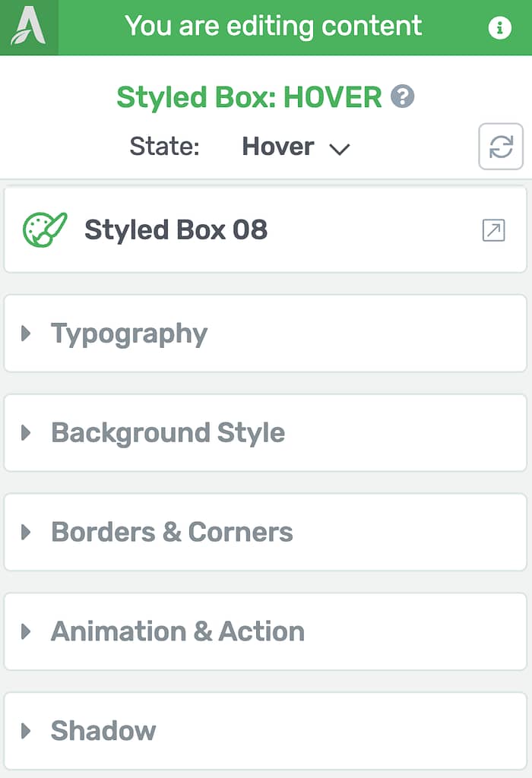The image size is (532, 778).
Task: Click the Styled Box: HOVER title
Action: [x=249, y=96]
